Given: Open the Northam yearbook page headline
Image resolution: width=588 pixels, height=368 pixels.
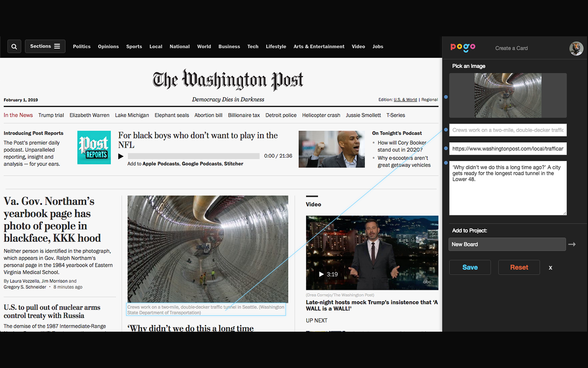Looking at the screenshot, I should [52, 220].
